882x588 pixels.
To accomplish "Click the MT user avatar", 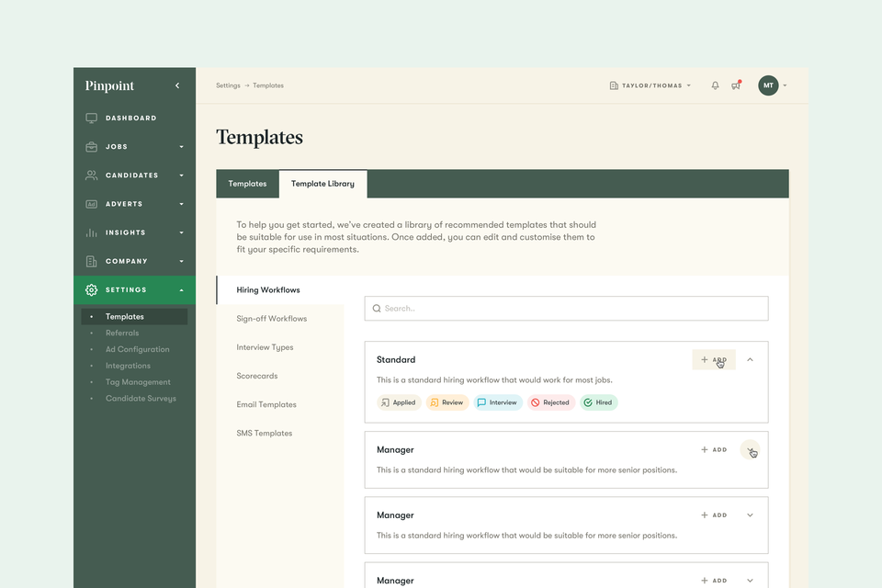I will click(768, 85).
